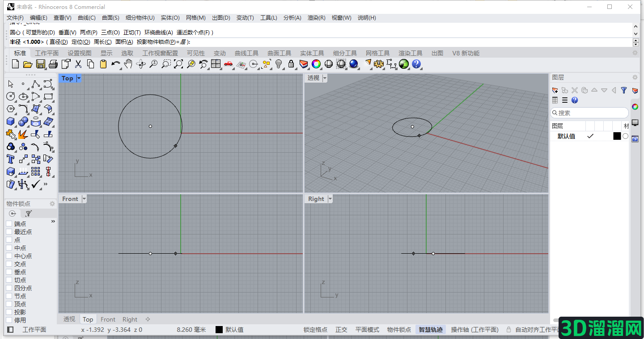The image size is (644, 339).
Task: Activate the Pan hand tool
Action: click(x=128, y=64)
